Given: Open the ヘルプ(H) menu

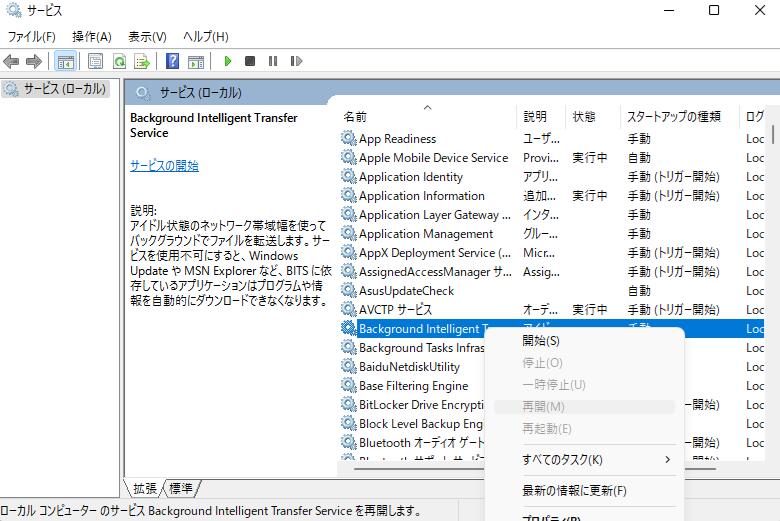Looking at the screenshot, I should pos(205,36).
